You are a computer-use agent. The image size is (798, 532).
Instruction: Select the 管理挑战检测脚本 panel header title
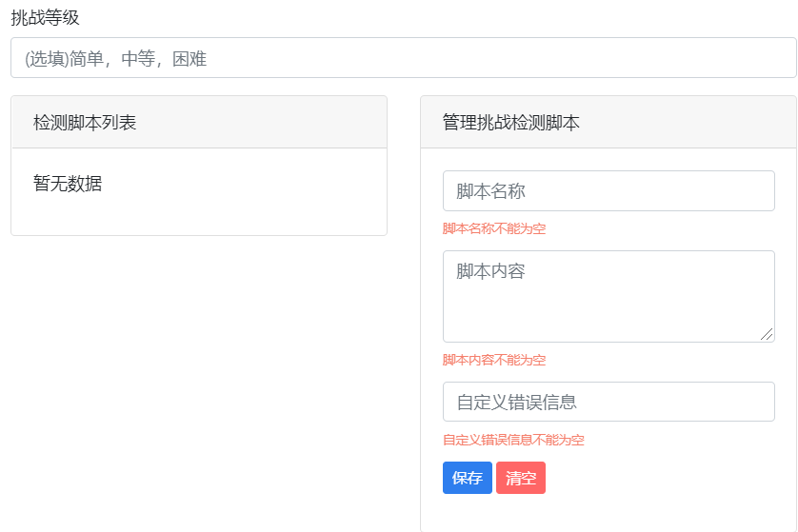[x=511, y=123]
